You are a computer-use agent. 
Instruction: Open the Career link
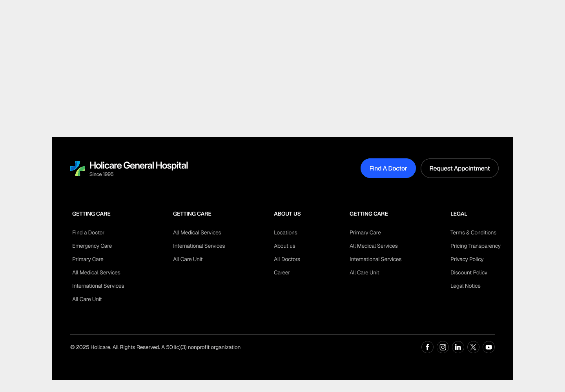click(282, 272)
